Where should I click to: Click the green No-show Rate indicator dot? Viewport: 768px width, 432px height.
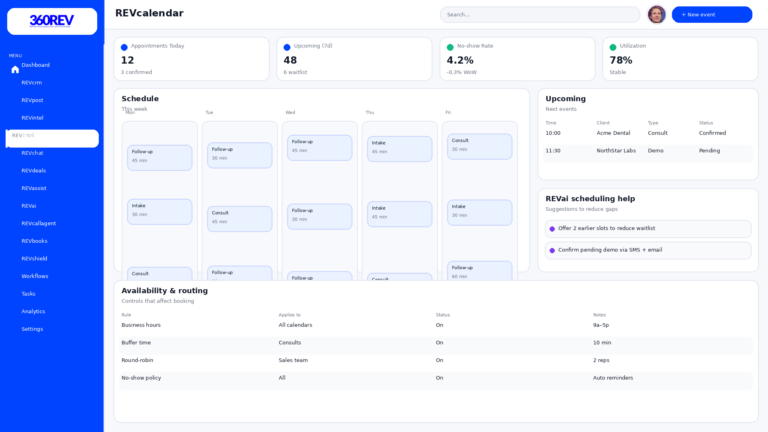(450, 47)
